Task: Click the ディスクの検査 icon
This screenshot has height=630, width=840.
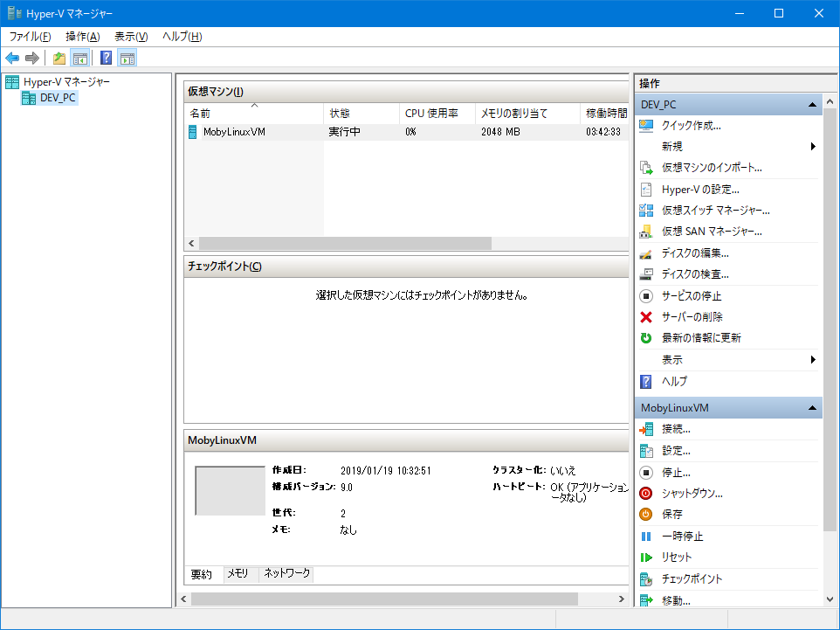Action: (646, 274)
